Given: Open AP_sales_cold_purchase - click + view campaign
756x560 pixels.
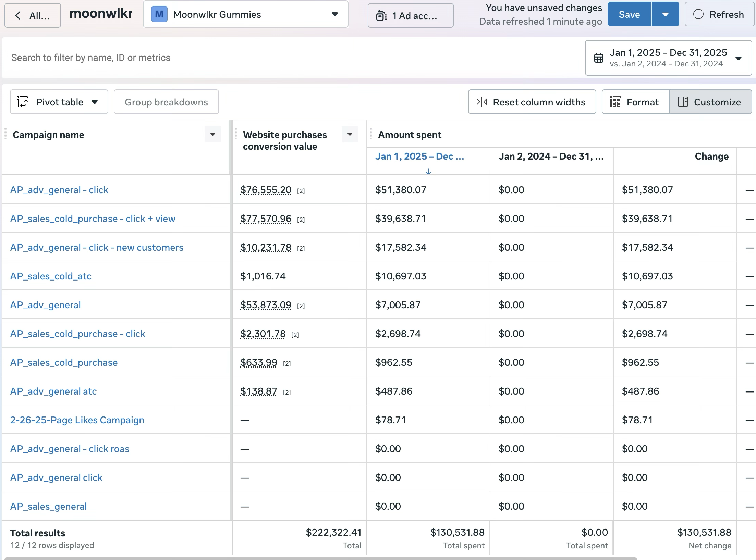Looking at the screenshot, I should [x=93, y=219].
